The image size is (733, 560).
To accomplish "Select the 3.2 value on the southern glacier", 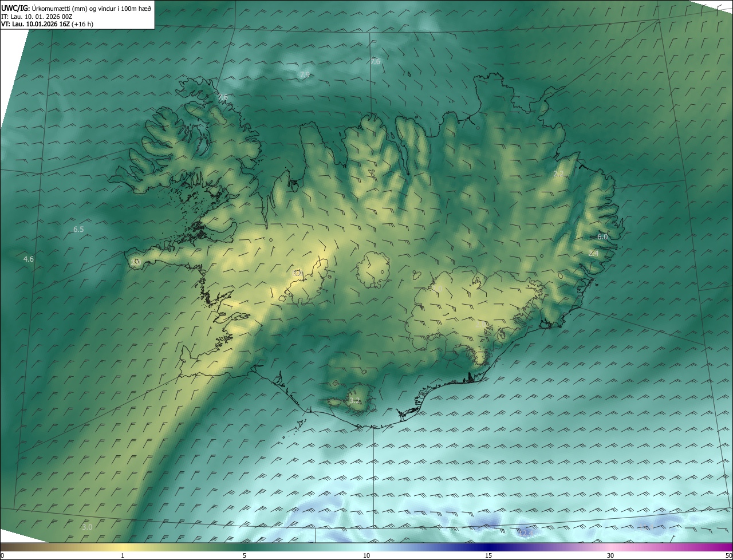I will click(354, 401).
